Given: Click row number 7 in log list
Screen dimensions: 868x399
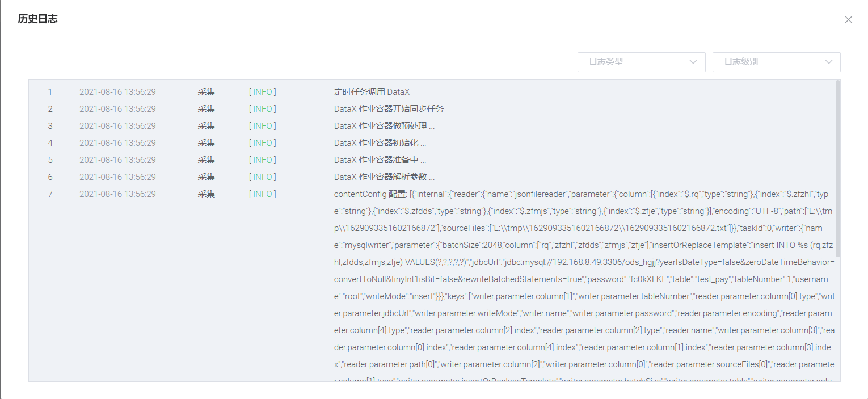Looking at the screenshot, I should point(50,194).
